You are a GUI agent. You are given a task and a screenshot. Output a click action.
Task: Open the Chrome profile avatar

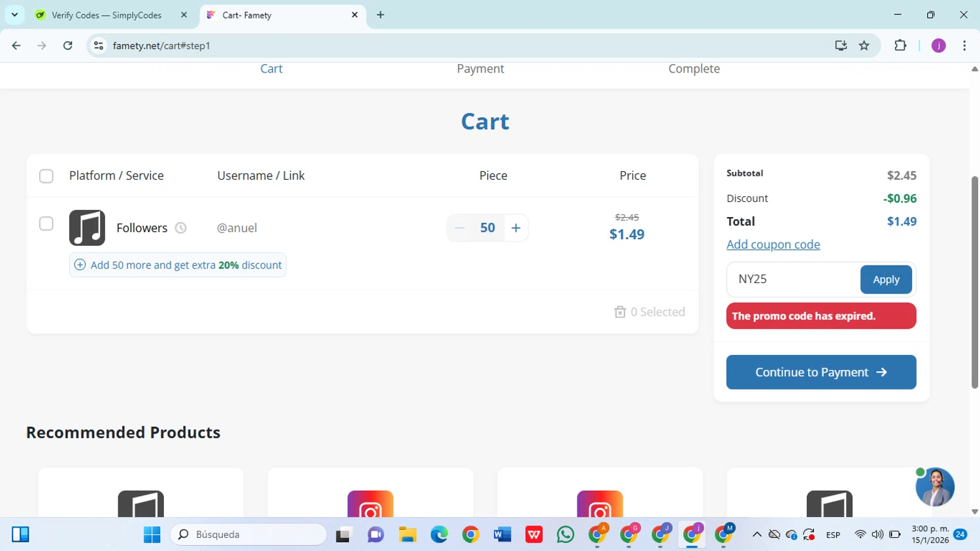pyautogui.click(x=939, y=46)
